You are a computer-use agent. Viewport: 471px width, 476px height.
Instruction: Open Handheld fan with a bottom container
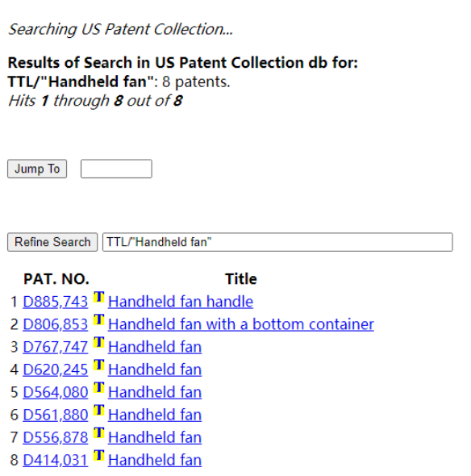click(x=241, y=324)
